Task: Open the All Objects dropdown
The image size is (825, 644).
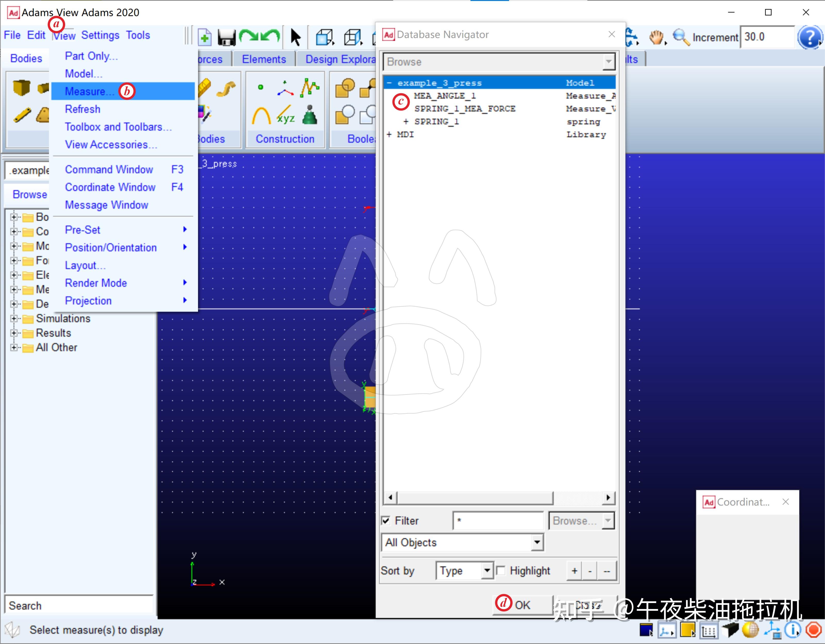Action: [537, 543]
